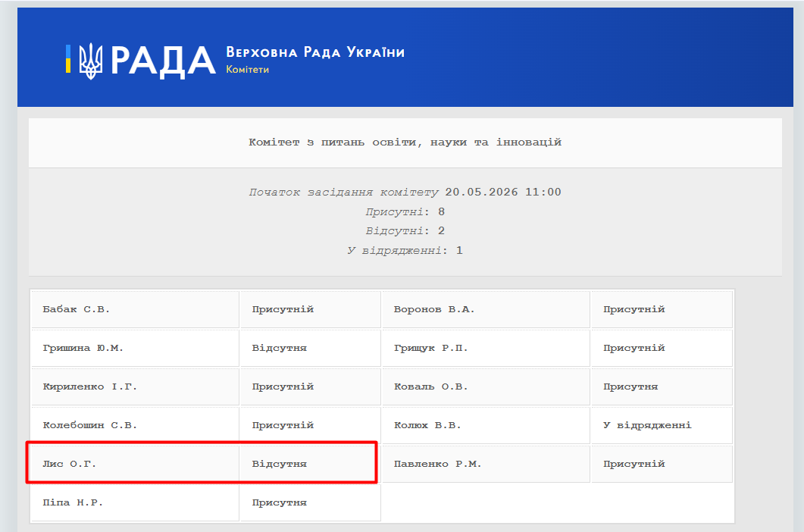The width and height of the screenshot is (804, 532).
Task: Click the Відсутні: 2 count line
Action: (x=405, y=231)
